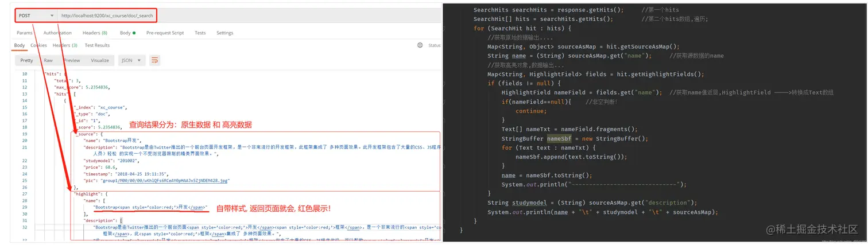The image size is (868, 245).
Task: Click the nameSbf.append(text.toString()) line
Action: click(571, 157)
